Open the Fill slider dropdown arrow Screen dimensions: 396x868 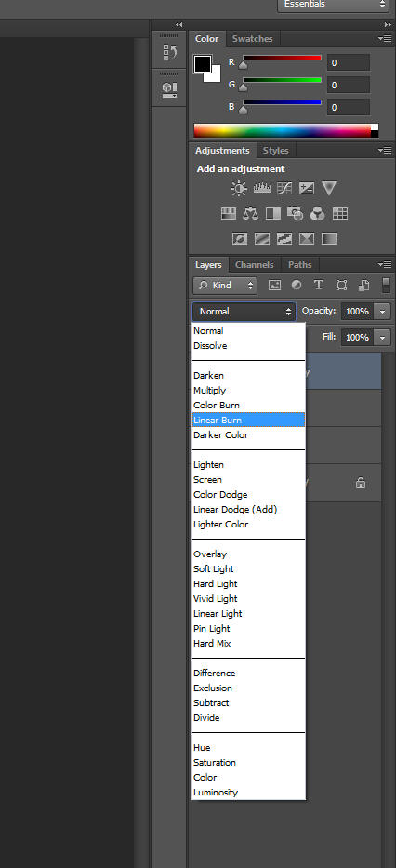click(x=382, y=337)
